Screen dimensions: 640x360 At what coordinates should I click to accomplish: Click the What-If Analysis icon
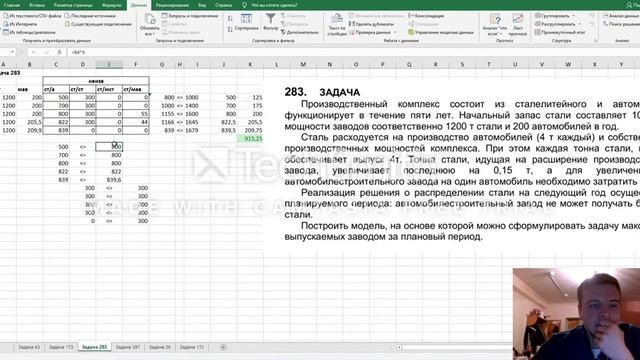(x=495, y=19)
